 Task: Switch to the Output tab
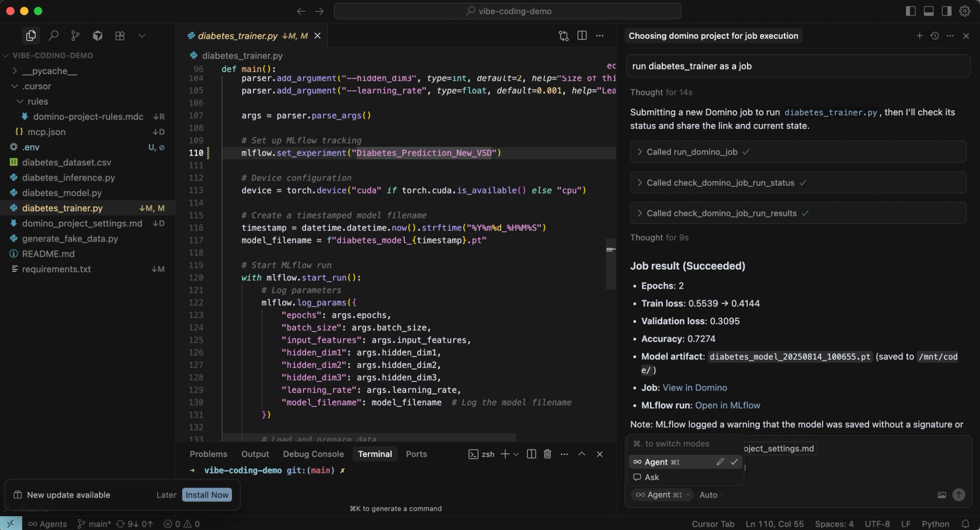(x=255, y=454)
